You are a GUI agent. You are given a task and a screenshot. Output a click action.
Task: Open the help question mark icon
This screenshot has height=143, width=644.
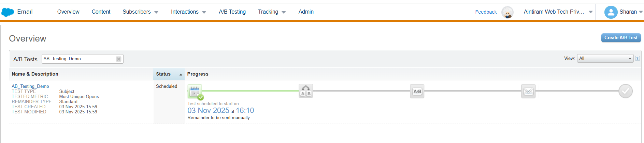pos(637,59)
